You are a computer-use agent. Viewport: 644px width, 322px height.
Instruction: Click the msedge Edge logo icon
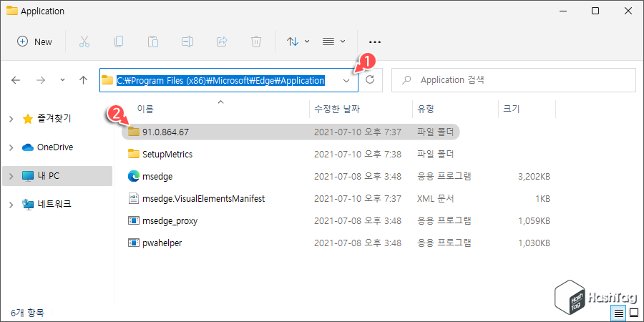(134, 176)
